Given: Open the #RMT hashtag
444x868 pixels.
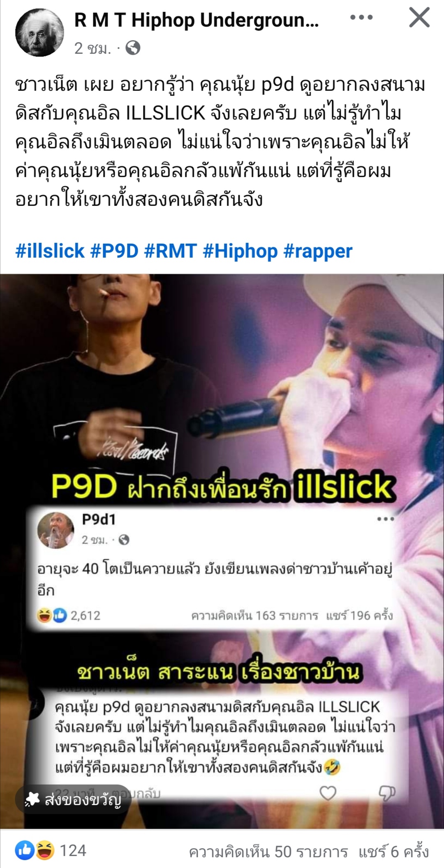Looking at the screenshot, I should coord(171,251).
